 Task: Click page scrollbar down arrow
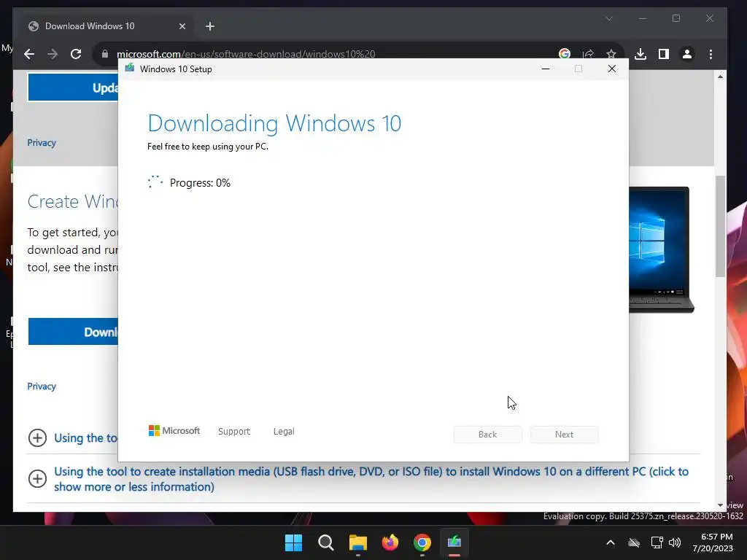click(x=720, y=505)
